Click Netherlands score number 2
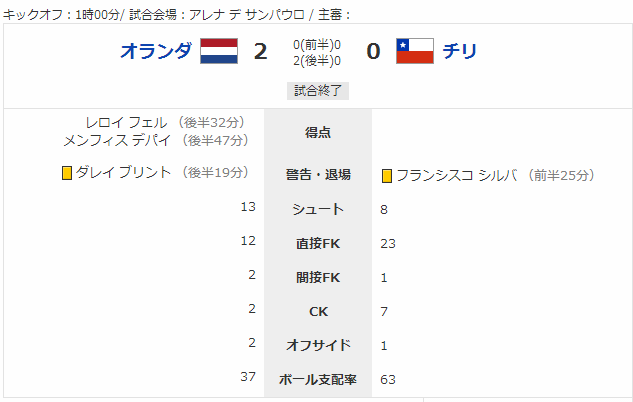 (x=260, y=51)
